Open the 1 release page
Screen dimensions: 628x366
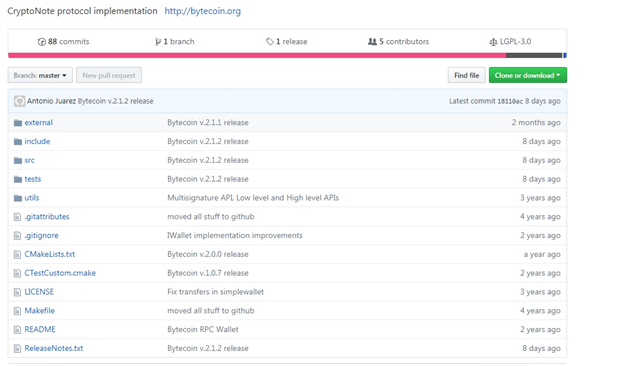(x=292, y=42)
